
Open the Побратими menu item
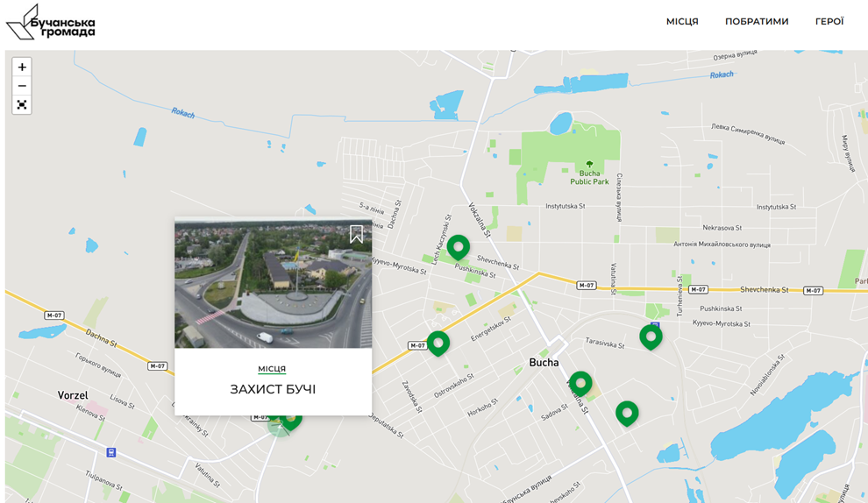tap(757, 22)
